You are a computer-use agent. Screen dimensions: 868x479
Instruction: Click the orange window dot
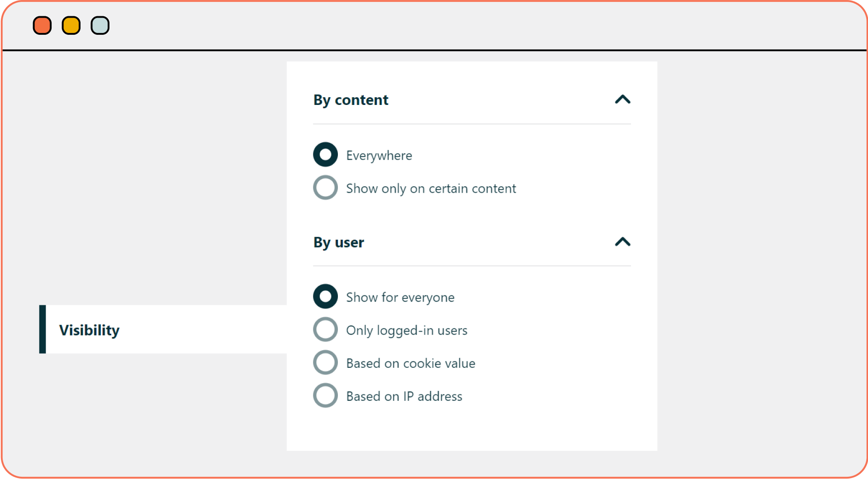pos(42,25)
